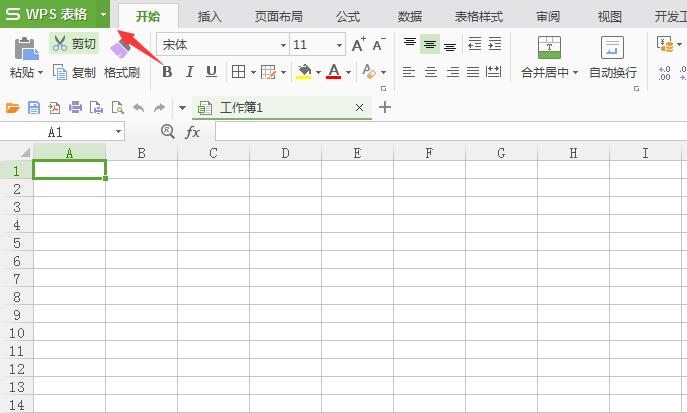The height and width of the screenshot is (413, 687).
Task: Open border dropdown arrow
Action: pos(253,72)
